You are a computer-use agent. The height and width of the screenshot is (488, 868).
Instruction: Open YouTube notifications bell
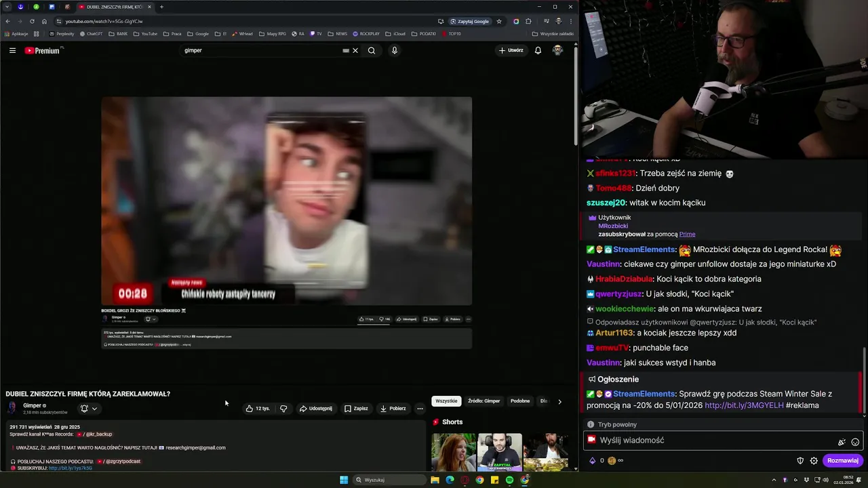538,50
